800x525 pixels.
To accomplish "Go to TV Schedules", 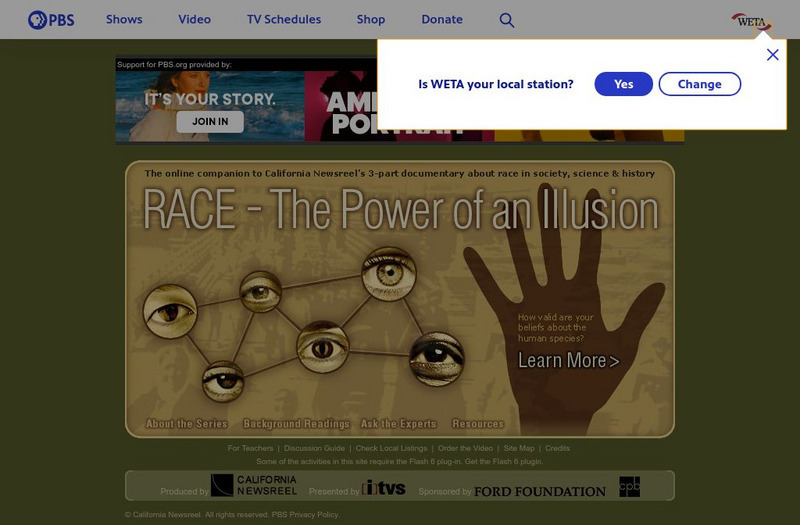I will [284, 19].
